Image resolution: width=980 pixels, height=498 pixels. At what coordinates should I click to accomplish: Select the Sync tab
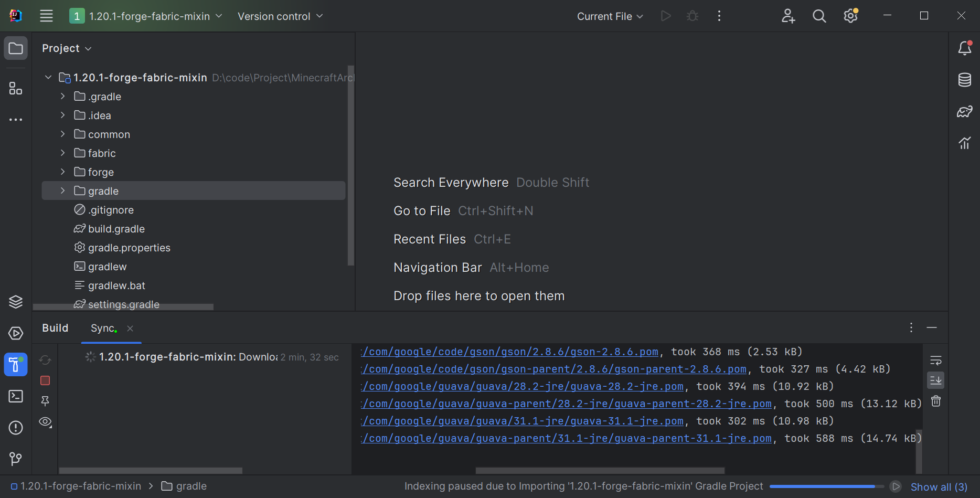pos(103,328)
